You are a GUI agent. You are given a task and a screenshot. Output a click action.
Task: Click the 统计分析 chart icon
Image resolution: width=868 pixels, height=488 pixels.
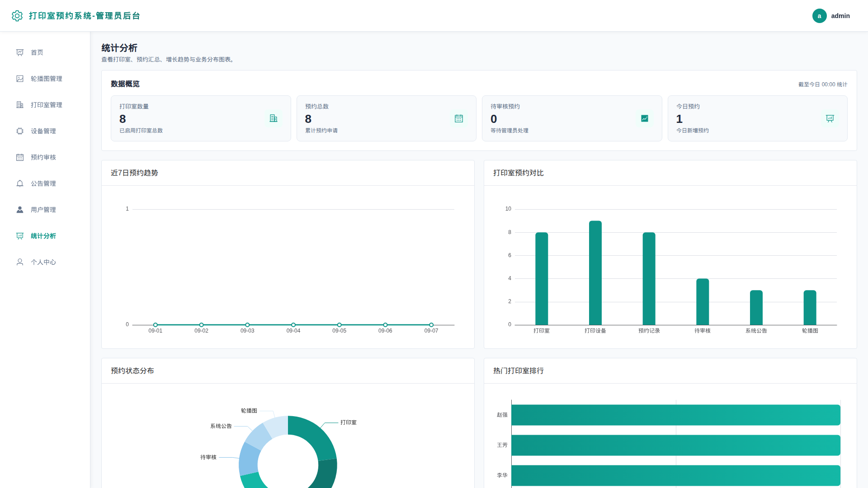coord(20,236)
